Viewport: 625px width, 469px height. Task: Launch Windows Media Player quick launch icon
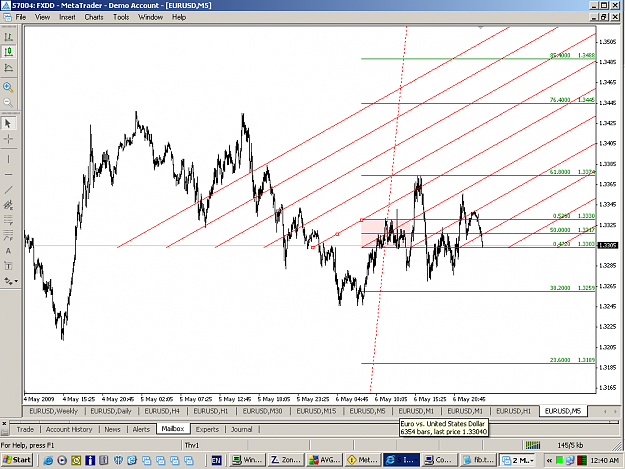(x=62, y=460)
